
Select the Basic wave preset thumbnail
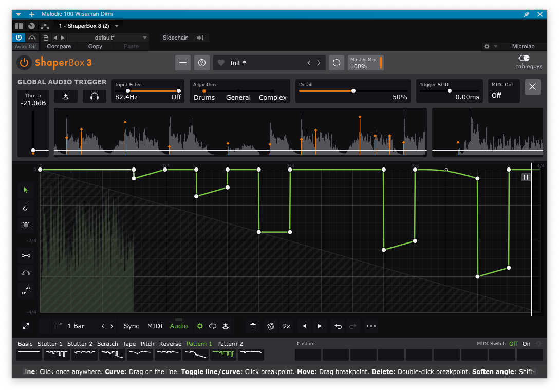pos(29,354)
